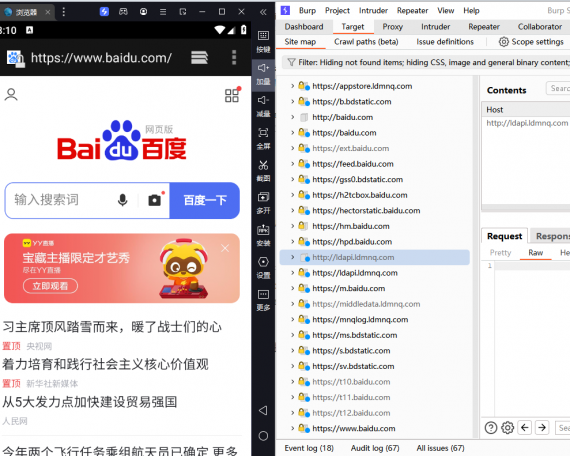This screenshot has width=570, height=456.
Task: Tap the camera image search icon
Action: tap(155, 200)
